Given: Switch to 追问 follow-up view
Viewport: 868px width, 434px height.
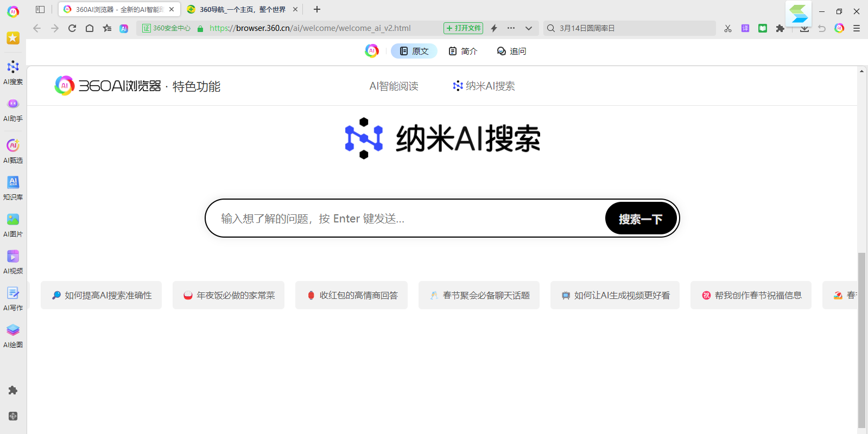Looking at the screenshot, I should (511, 51).
